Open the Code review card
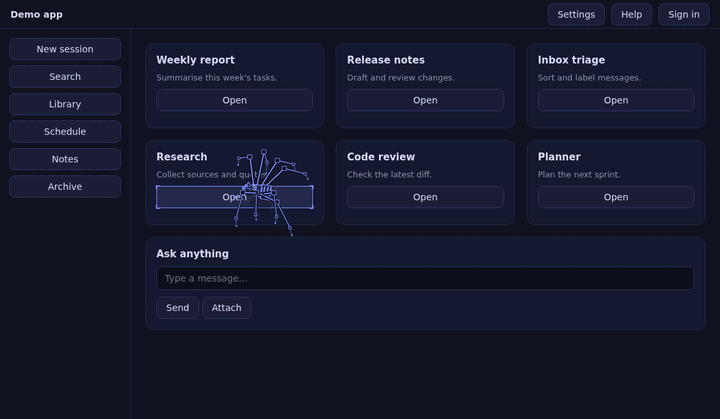The image size is (720, 419). 425,197
